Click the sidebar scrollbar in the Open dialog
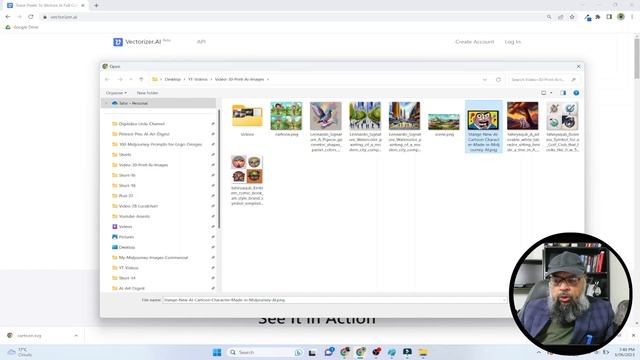640x360 pixels. click(219, 169)
